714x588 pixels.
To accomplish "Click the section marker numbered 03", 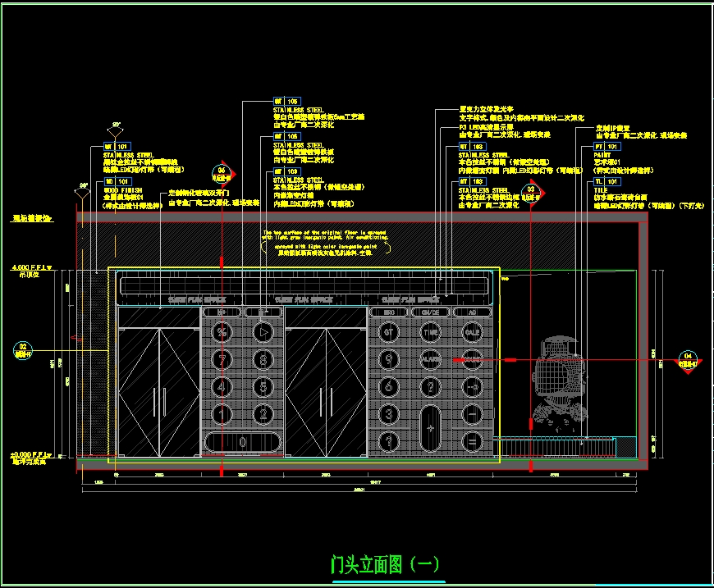I will click(x=532, y=192).
